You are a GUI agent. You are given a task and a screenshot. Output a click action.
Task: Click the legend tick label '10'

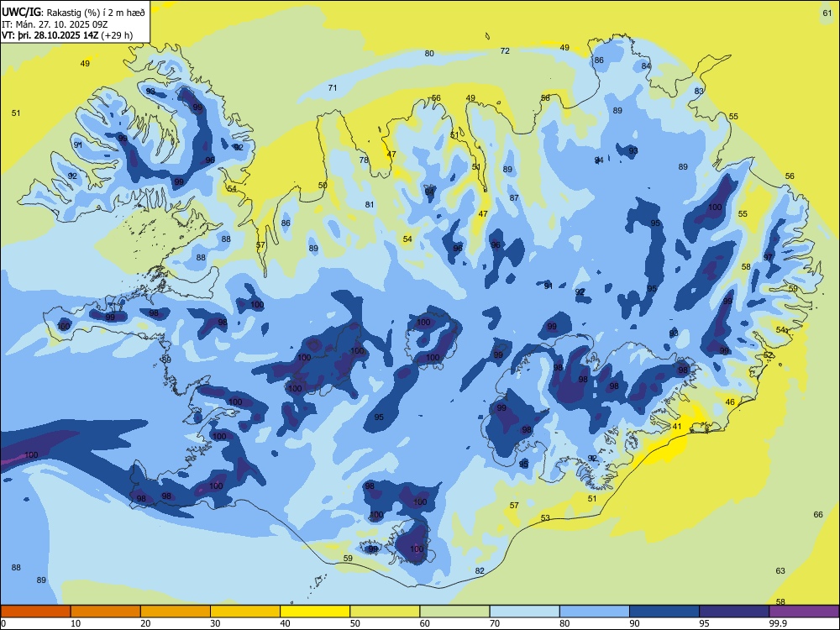(76, 623)
